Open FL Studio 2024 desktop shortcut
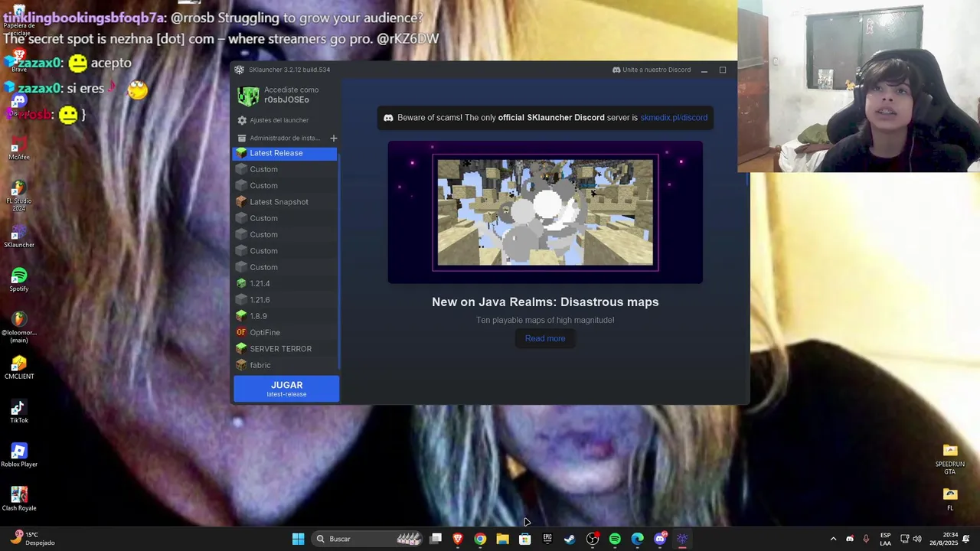Viewport: 980px width, 551px height. coord(19,196)
